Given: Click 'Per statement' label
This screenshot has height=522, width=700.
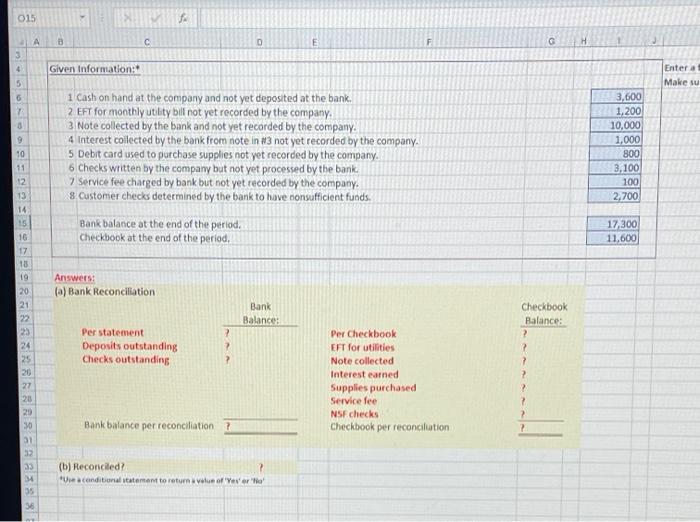Looking at the screenshot, I should [112, 333].
